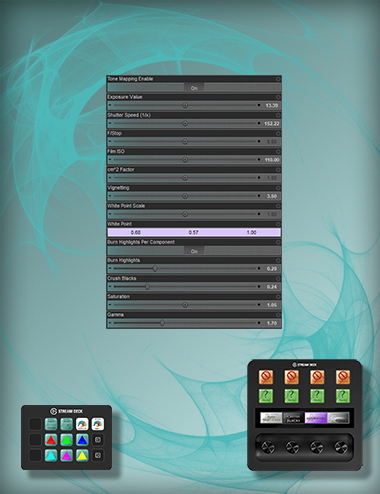Select the Crush Blacks touch-strip segment
Image resolution: width=380 pixels, height=494 pixels.
[x=293, y=418]
